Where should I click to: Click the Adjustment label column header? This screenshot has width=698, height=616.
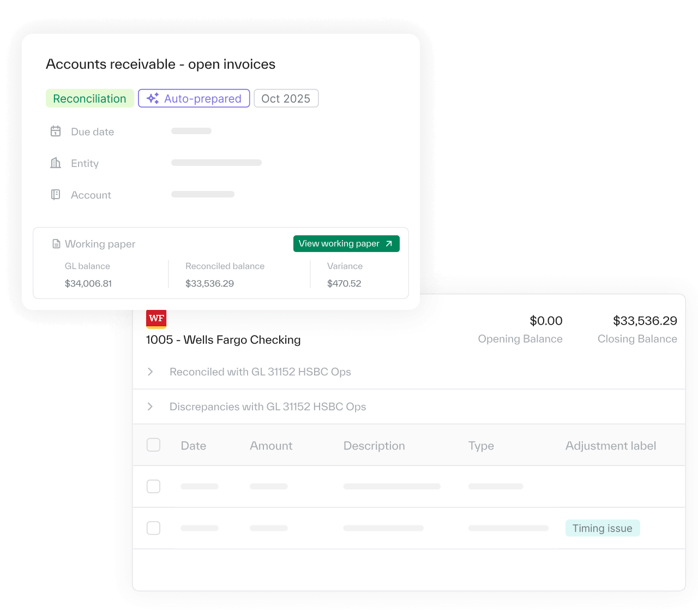(610, 446)
